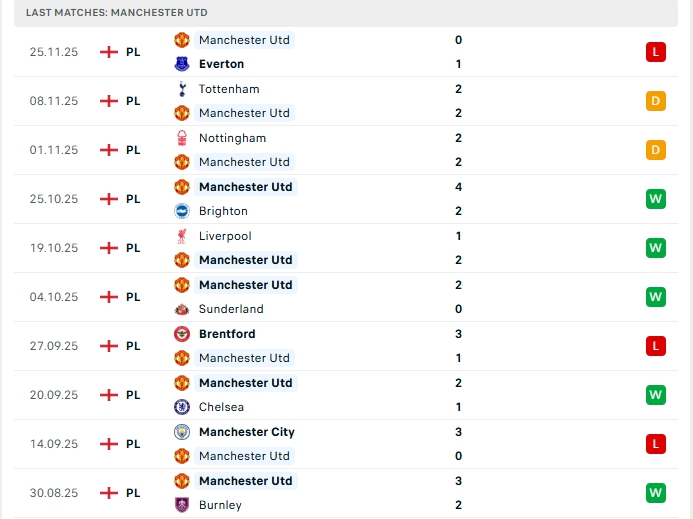Screen dimensions: 693x519
Task: Click the PL league label on 19.10.25 row
Action: [133, 248]
